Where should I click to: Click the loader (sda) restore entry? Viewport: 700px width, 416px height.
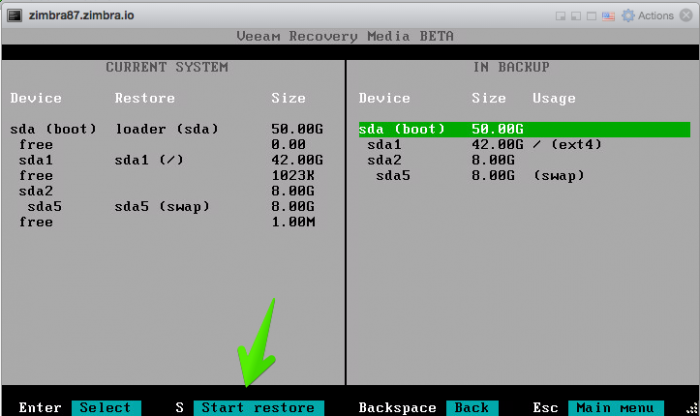[167, 129]
